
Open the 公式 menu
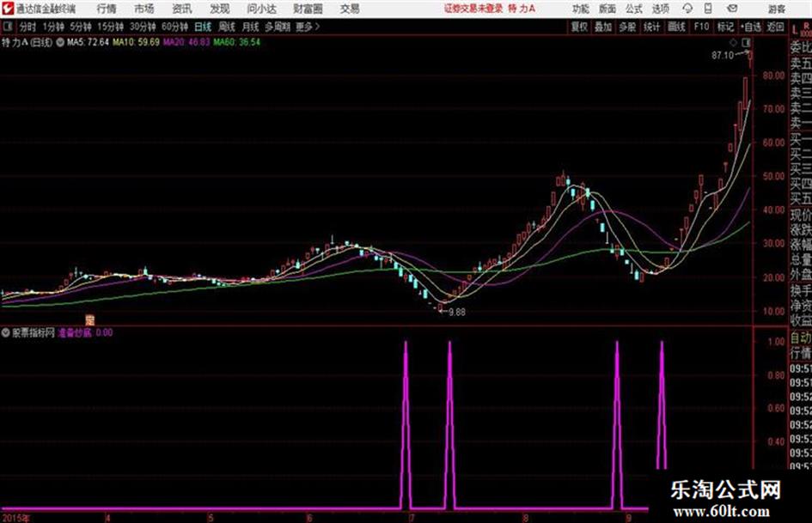pyautogui.click(x=634, y=9)
